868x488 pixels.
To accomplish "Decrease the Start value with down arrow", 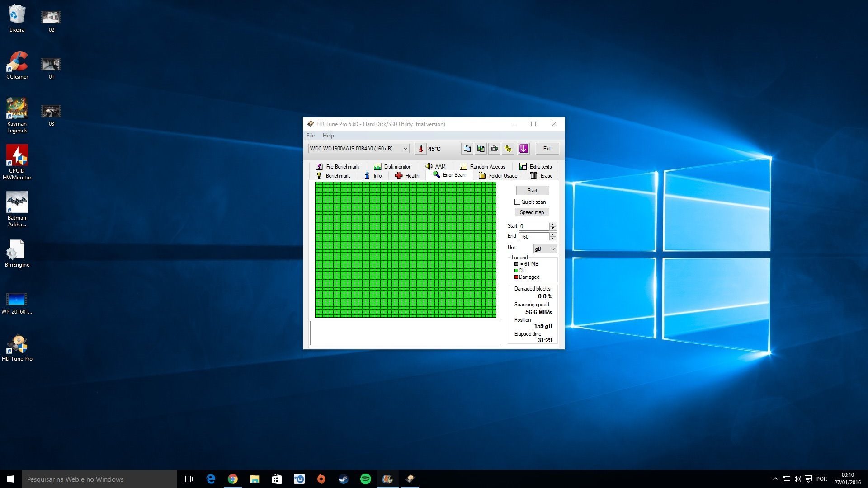I will click(x=553, y=228).
